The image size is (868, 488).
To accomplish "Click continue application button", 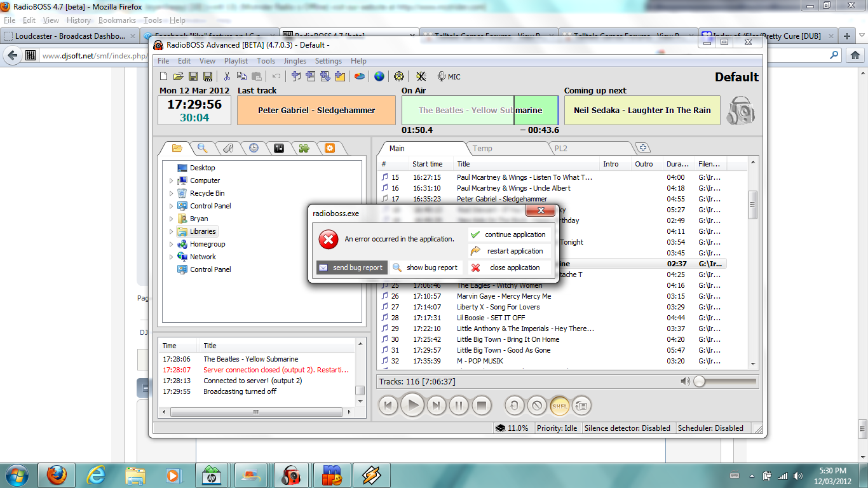I will click(x=510, y=234).
